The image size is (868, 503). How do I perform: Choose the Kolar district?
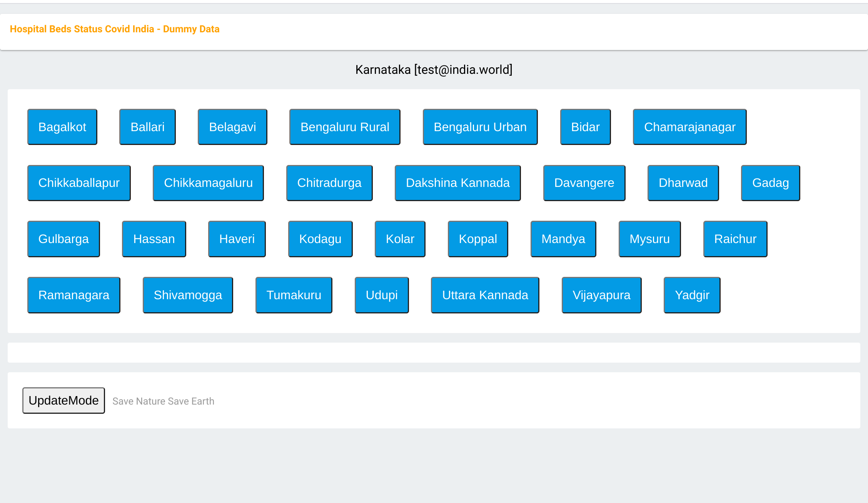[x=400, y=239]
